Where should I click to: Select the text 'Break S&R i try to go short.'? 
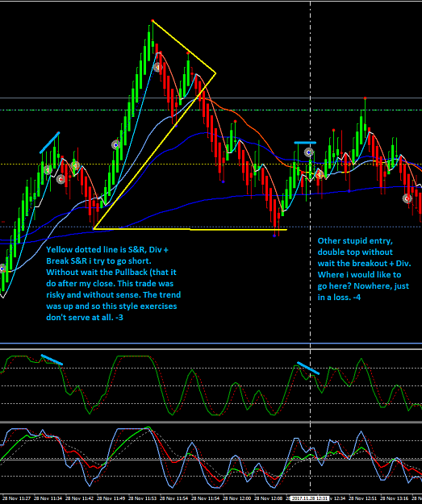click(98, 261)
